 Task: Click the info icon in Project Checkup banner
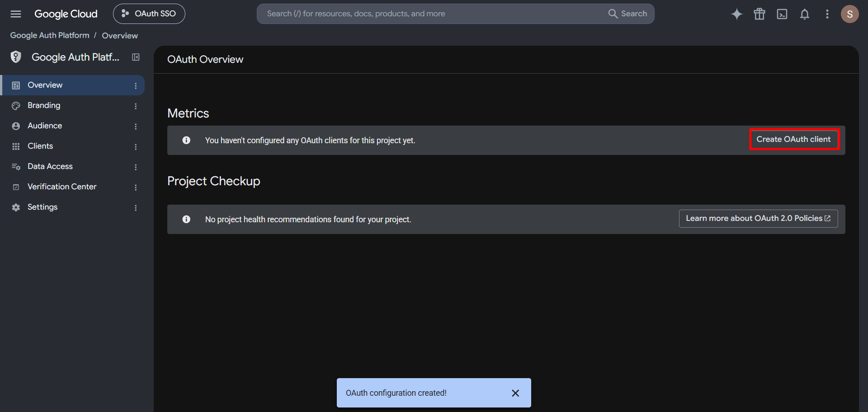tap(186, 219)
